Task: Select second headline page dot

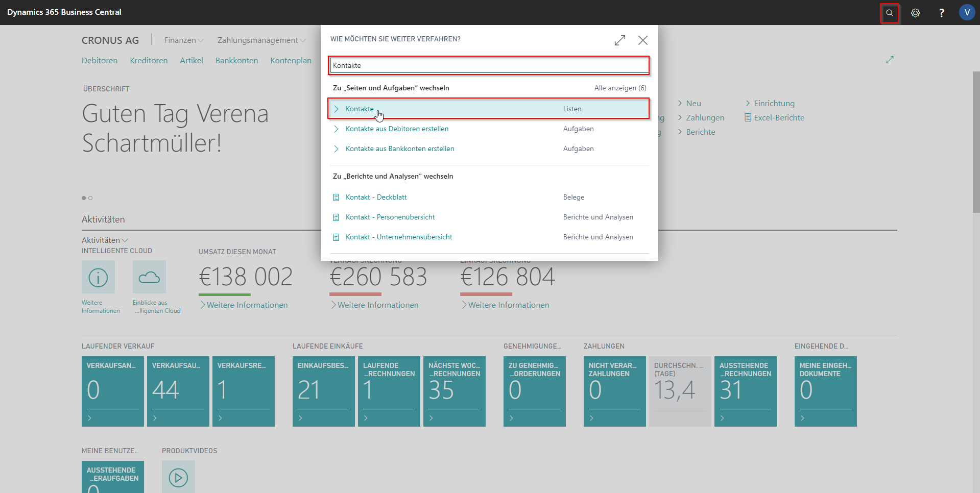Action: pos(90,198)
